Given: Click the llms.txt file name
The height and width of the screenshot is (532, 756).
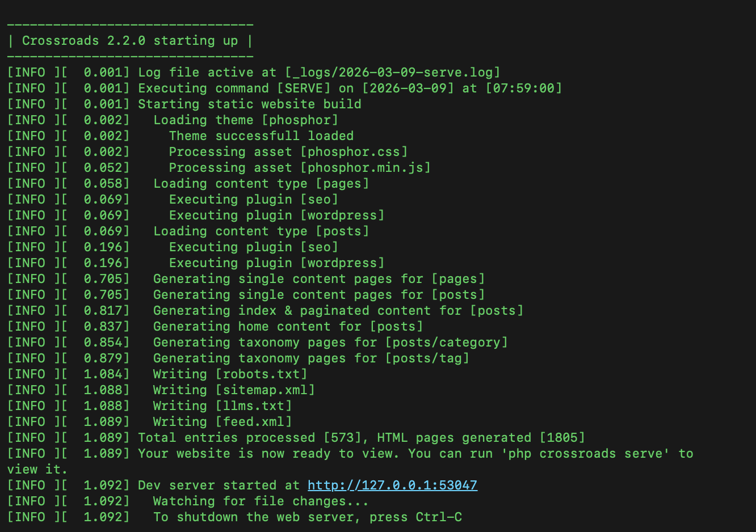Looking at the screenshot, I should (x=254, y=406).
